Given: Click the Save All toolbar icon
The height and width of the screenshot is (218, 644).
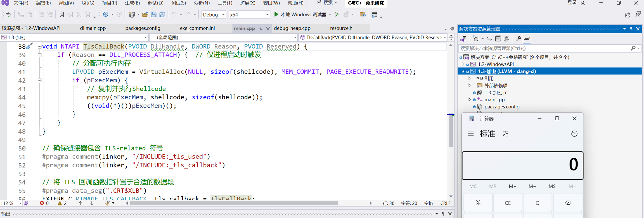Looking at the screenshot, I should [x=162, y=15].
